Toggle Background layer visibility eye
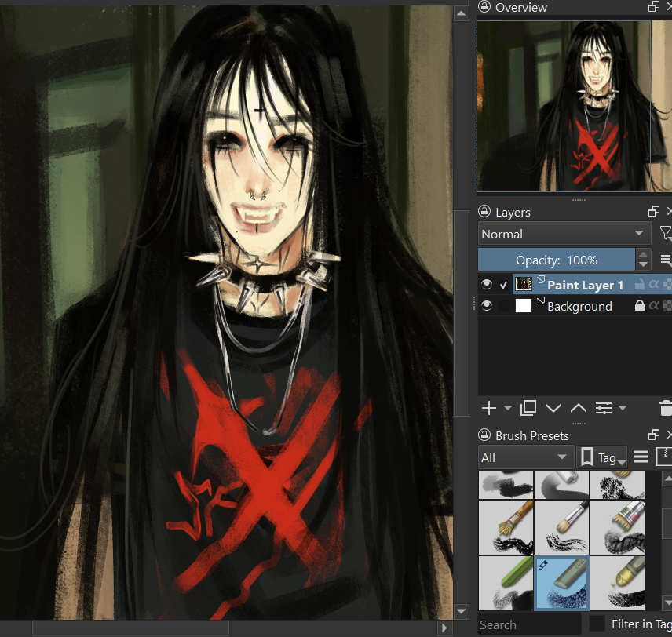This screenshot has height=637, width=672. tap(487, 306)
